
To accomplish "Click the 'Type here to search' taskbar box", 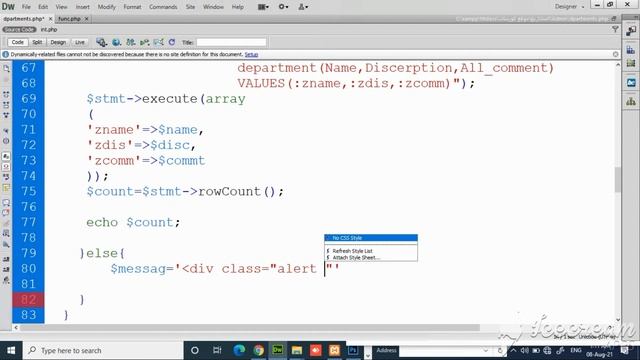I will [103, 350].
